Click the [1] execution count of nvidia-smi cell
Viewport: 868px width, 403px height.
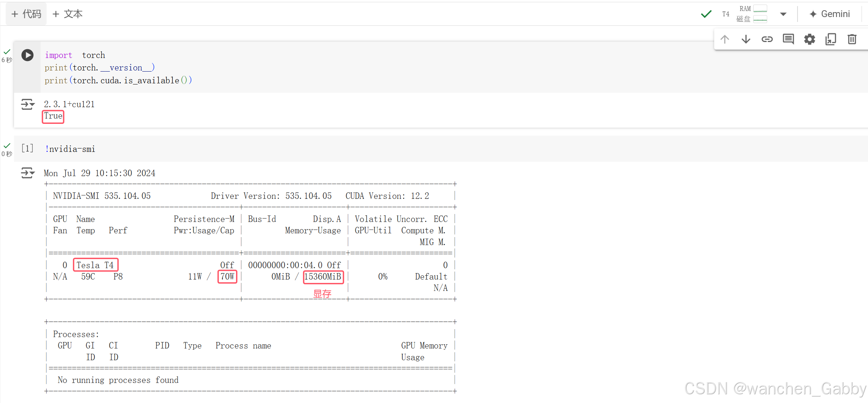[27, 148]
